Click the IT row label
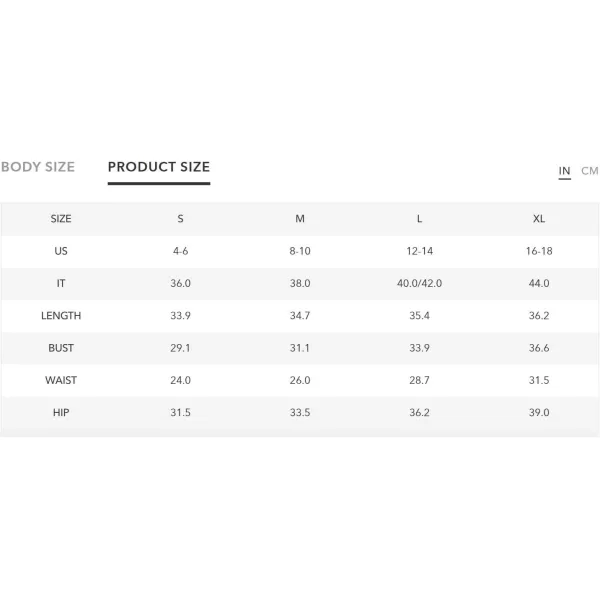Image resolution: width=600 pixels, height=600 pixels. [x=61, y=283]
